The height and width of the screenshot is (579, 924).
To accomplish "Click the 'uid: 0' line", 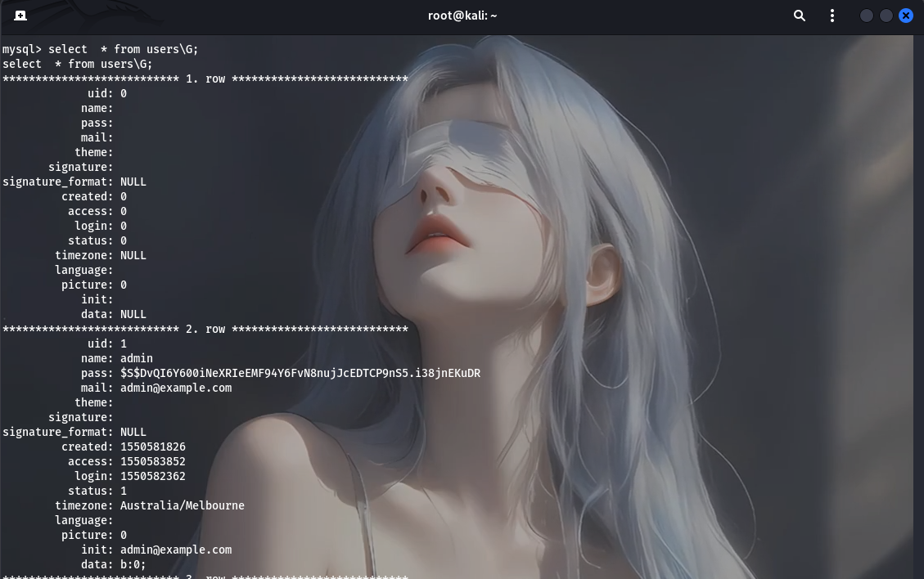I will pos(106,94).
